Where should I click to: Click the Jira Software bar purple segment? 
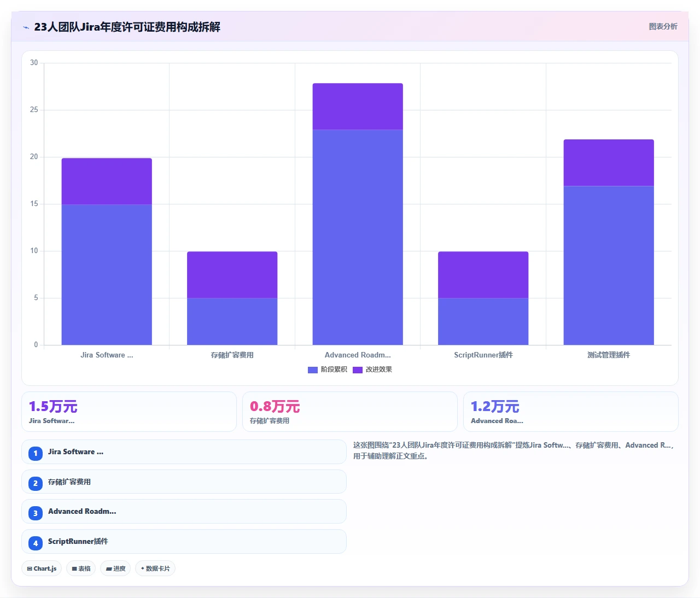coord(107,181)
